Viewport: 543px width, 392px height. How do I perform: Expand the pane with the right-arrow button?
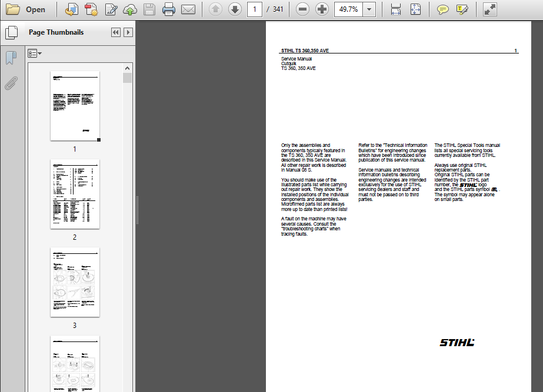[x=128, y=32]
